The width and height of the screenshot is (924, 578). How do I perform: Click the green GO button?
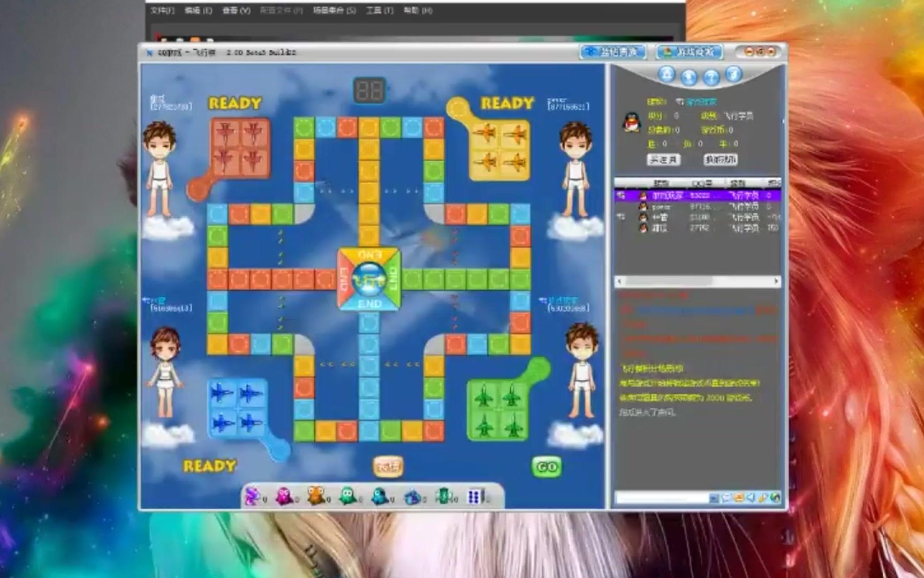point(547,467)
